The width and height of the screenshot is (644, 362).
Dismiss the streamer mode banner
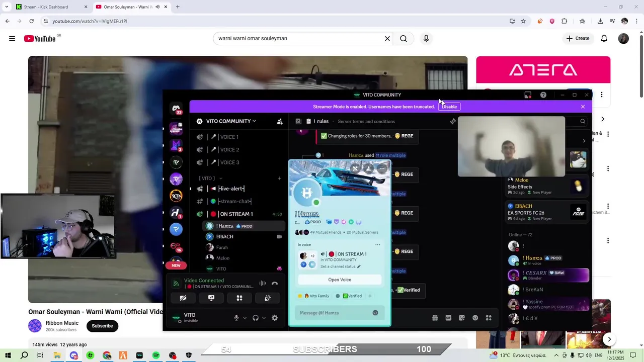tap(583, 107)
